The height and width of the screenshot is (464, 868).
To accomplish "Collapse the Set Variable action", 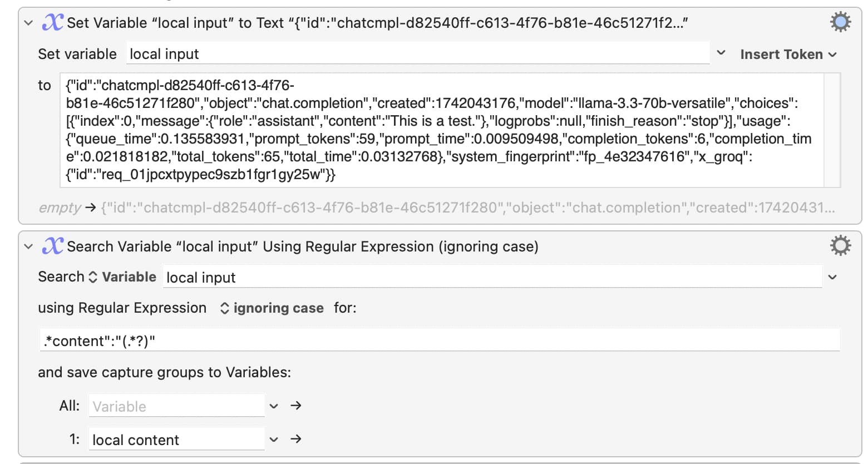I will (28, 23).
